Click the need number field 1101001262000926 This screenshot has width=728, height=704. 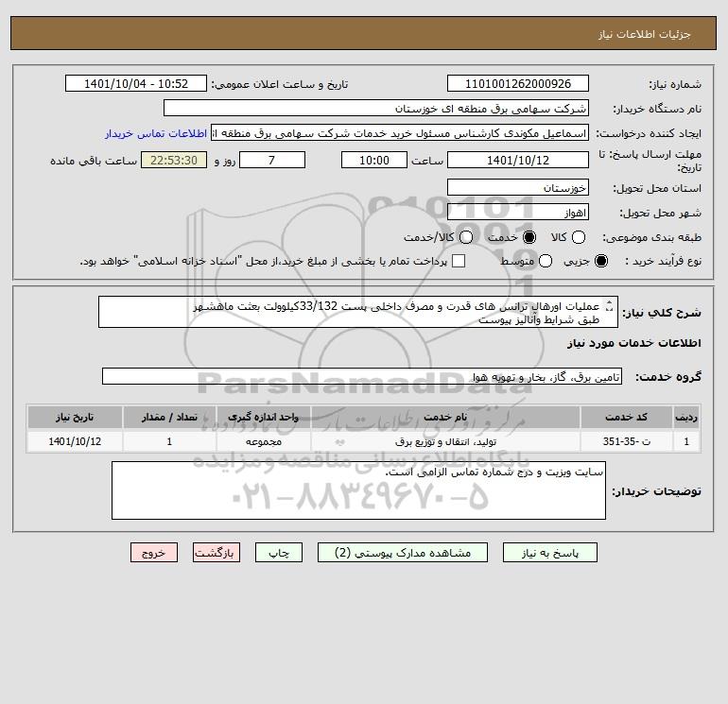tap(518, 83)
